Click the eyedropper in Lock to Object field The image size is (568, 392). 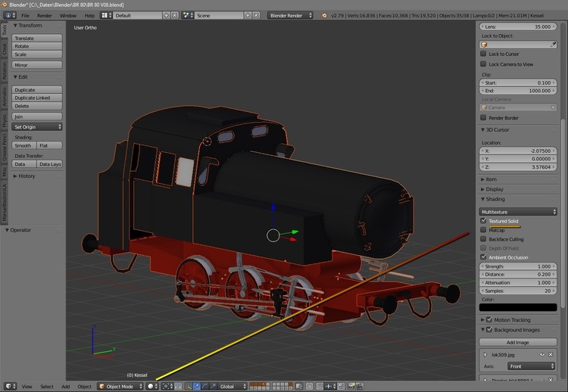(553, 45)
